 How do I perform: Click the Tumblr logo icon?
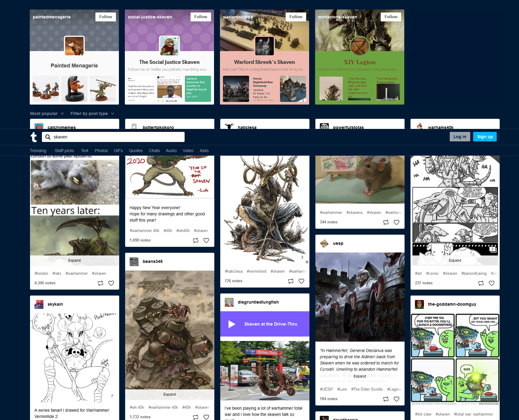pyautogui.click(x=34, y=137)
